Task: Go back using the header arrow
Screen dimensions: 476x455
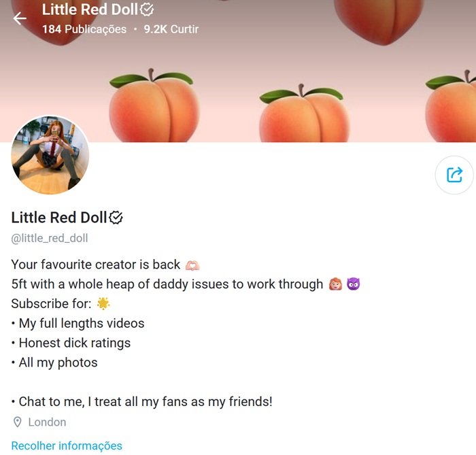Action: click(20, 18)
